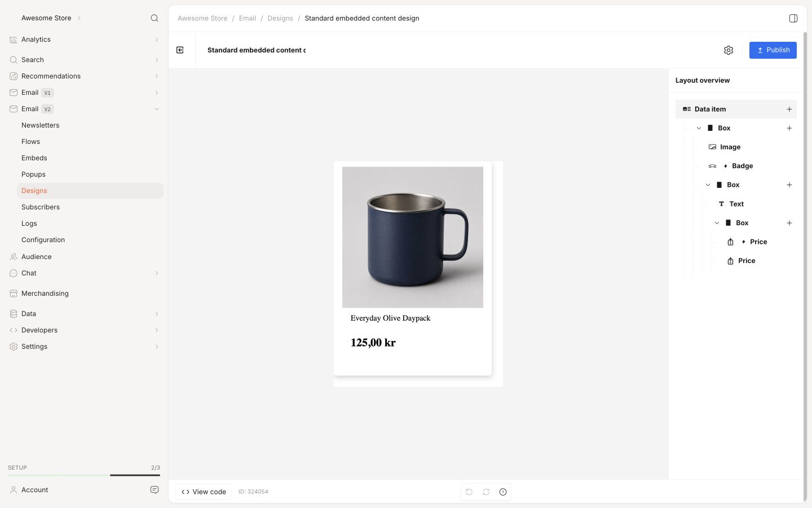
Task: Click the back-to-designs exit icon
Action: pyautogui.click(x=180, y=50)
